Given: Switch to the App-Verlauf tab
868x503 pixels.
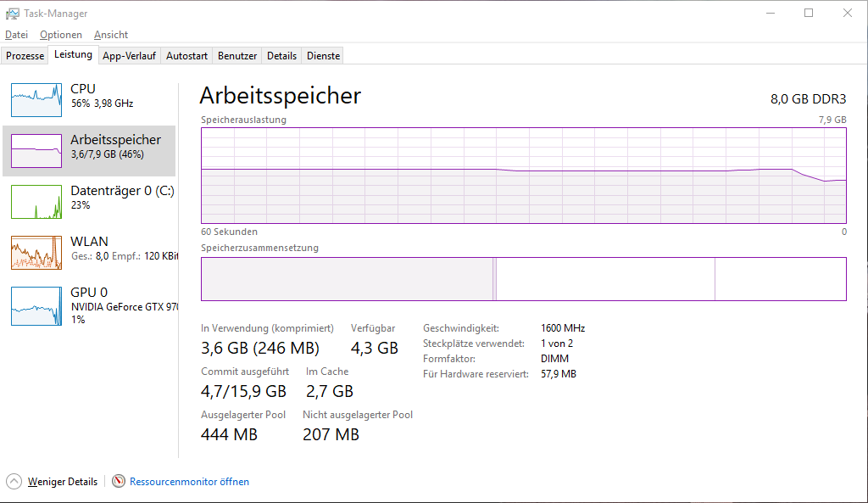Looking at the screenshot, I should (129, 56).
